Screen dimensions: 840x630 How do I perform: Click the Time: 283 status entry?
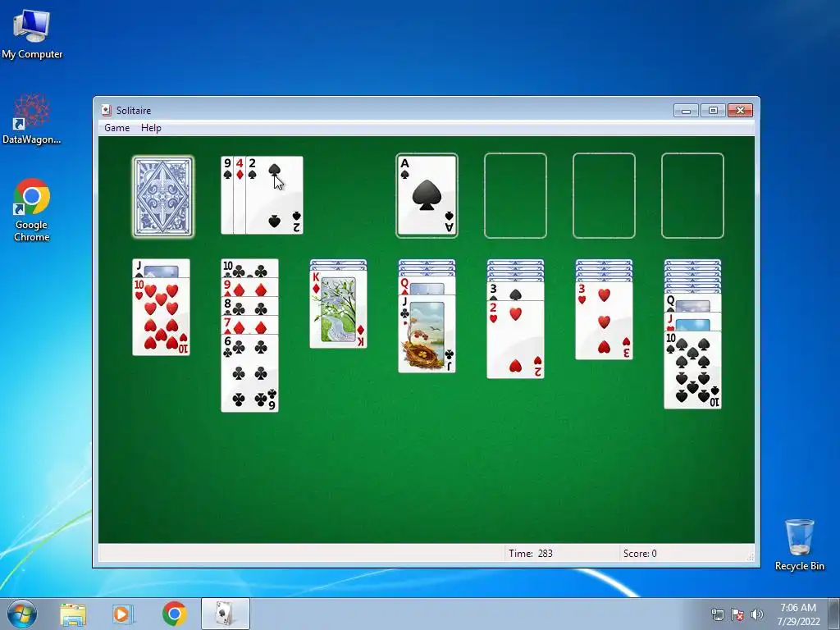tap(531, 554)
